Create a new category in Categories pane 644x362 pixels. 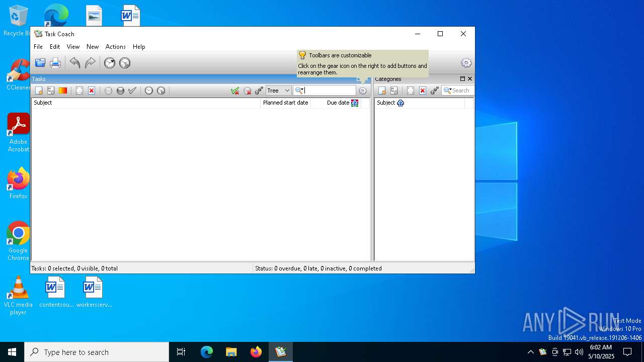tap(382, 90)
